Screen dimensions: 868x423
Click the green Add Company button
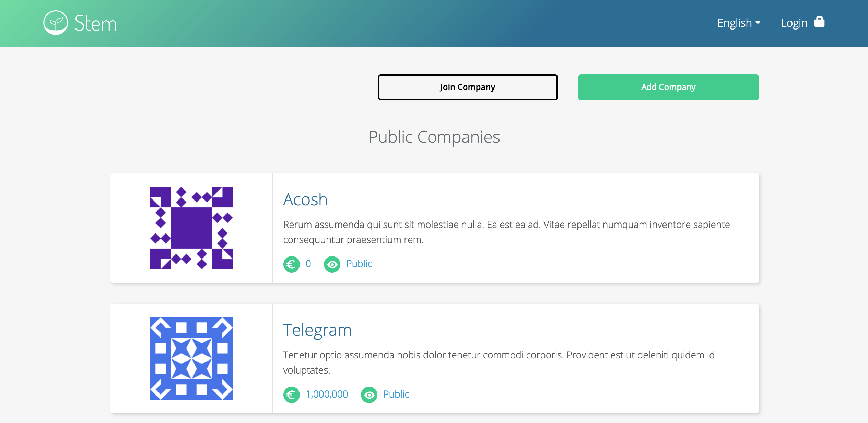(668, 87)
